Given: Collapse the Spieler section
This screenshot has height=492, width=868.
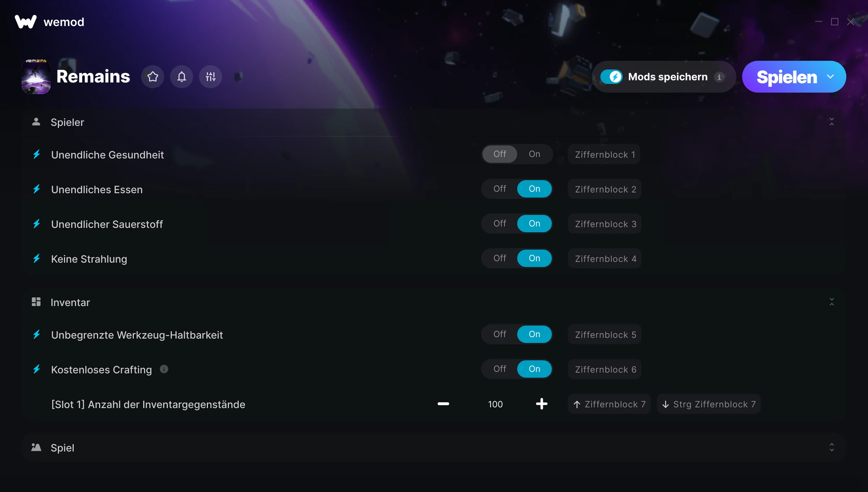Looking at the screenshot, I should click(x=832, y=122).
